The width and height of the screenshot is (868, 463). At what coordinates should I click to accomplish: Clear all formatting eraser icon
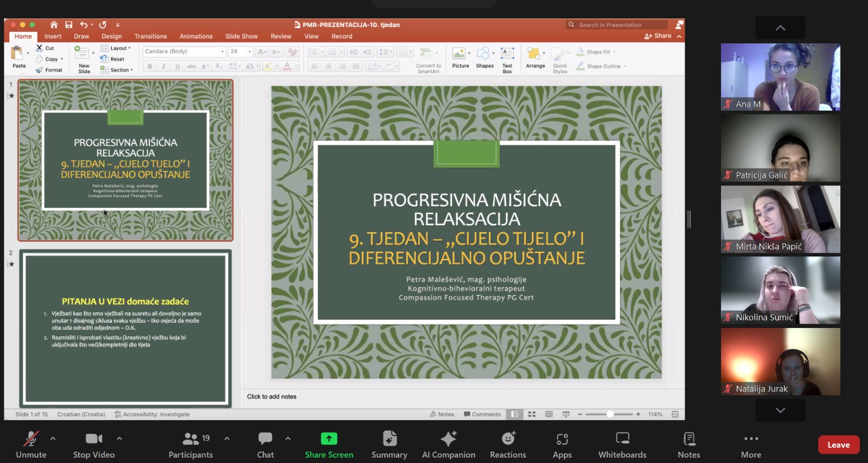[x=292, y=52]
